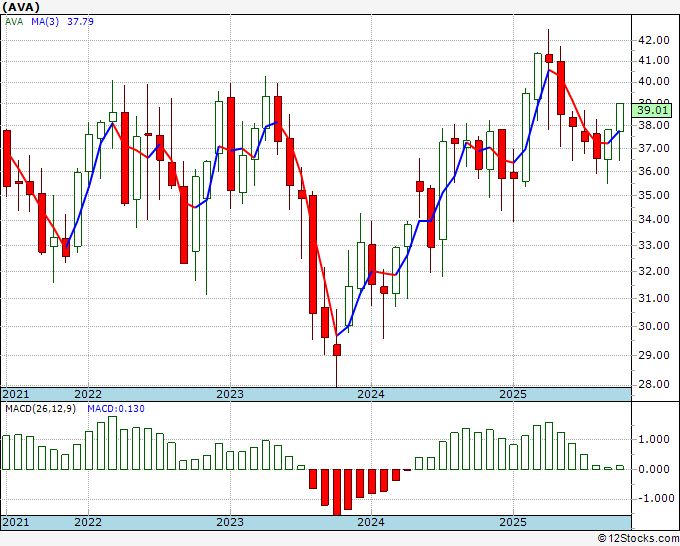
Task: Click 2021 on the price chart timeline
Action: tap(16, 394)
